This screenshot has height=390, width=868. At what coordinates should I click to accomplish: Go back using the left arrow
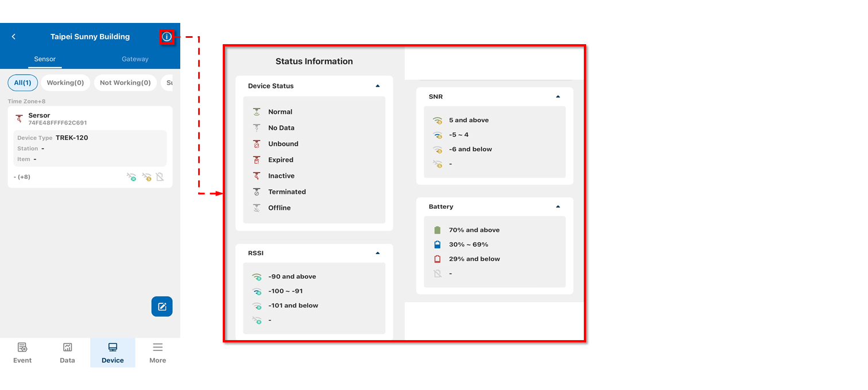click(x=14, y=37)
